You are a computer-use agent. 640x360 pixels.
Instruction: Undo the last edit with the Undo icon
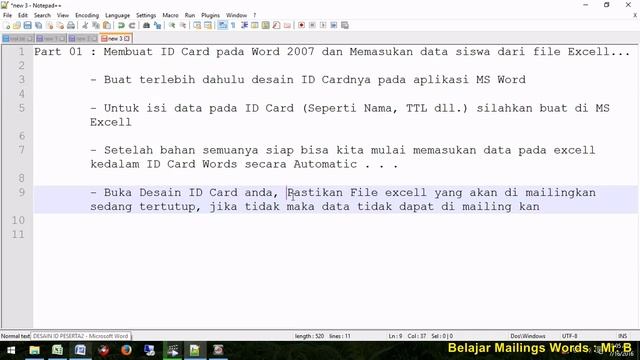point(121,25)
